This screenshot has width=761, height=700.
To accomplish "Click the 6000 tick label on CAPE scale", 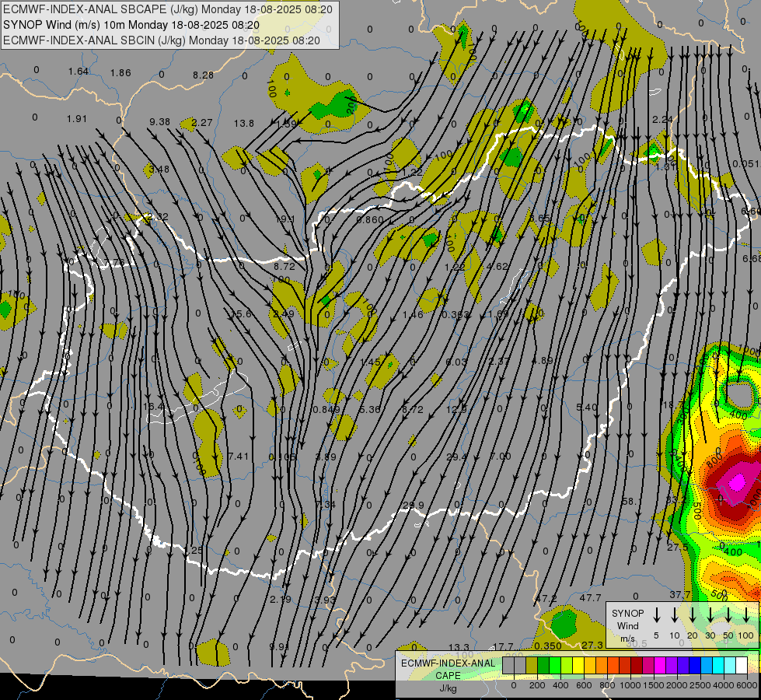I will click(x=747, y=685).
